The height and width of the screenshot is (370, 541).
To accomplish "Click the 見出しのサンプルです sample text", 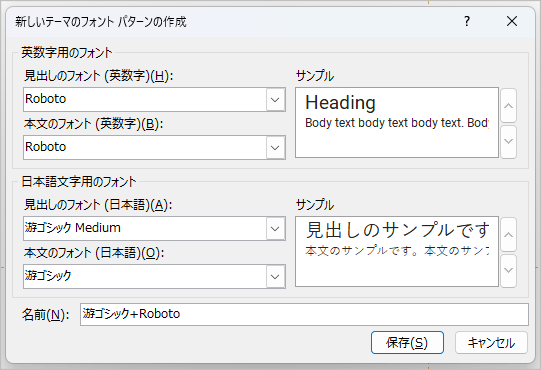I will pos(398,230).
